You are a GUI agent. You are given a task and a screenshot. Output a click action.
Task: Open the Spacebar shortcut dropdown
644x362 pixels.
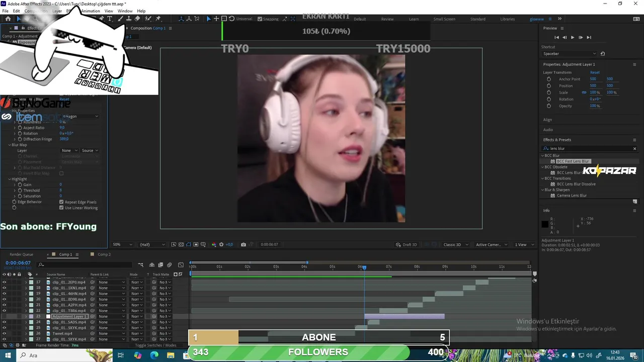point(570,53)
